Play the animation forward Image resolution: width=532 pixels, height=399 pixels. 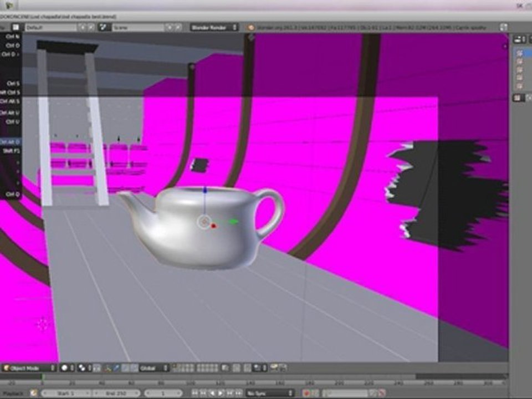tap(221, 393)
